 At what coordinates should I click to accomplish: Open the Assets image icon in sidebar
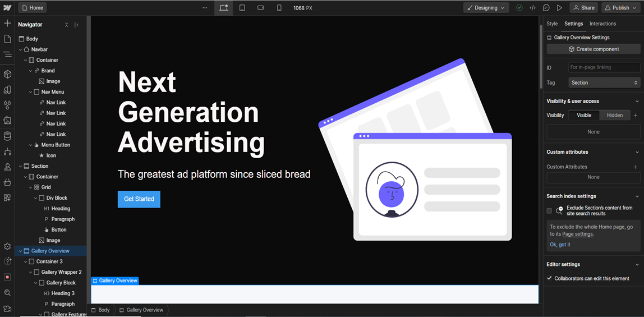[7, 120]
